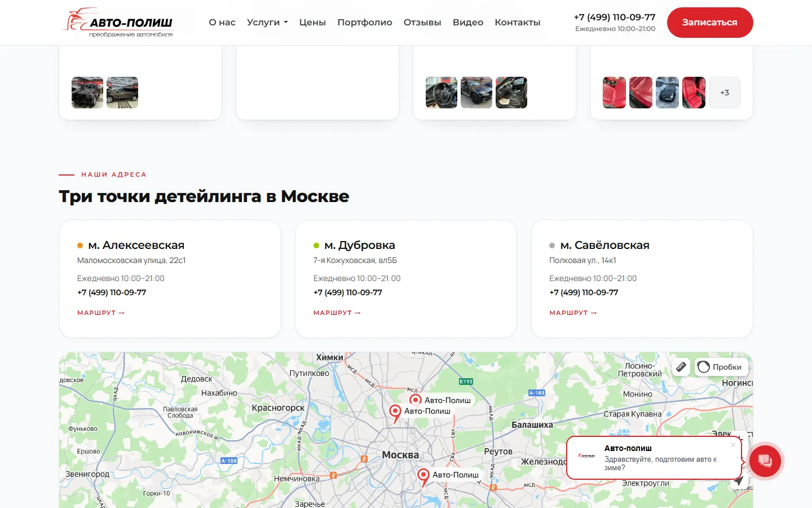Open the Портфолио section
Image resolution: width=812 pixels, height=508 pixels.
[x=365, y=23]
